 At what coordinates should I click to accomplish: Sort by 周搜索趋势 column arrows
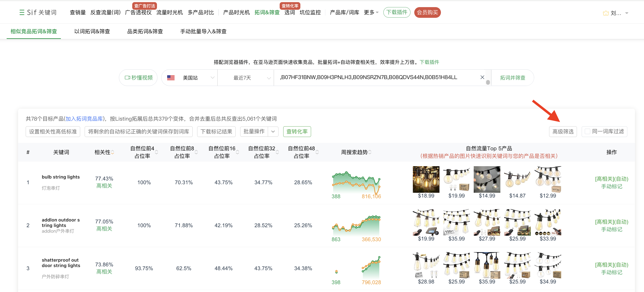click(370, 152)
